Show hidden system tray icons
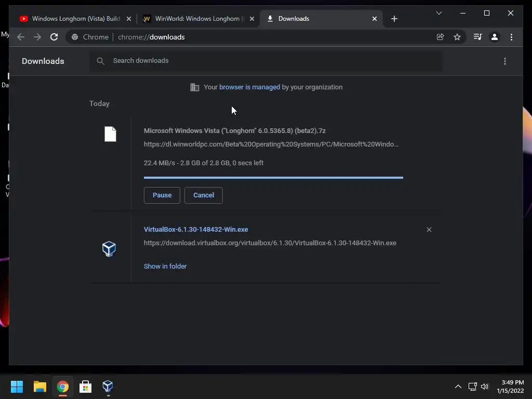This screenshot has width=532, height=399. 458,387
